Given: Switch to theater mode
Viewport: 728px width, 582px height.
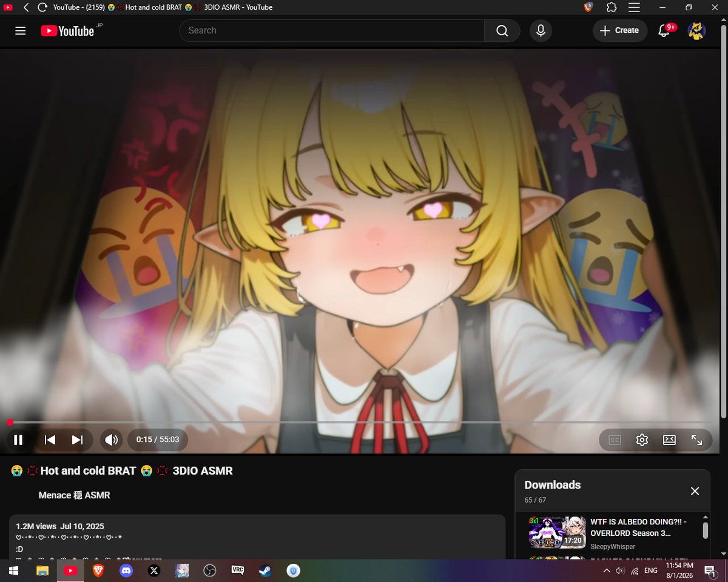Looking at the screenshot, I should pos(669,440).
